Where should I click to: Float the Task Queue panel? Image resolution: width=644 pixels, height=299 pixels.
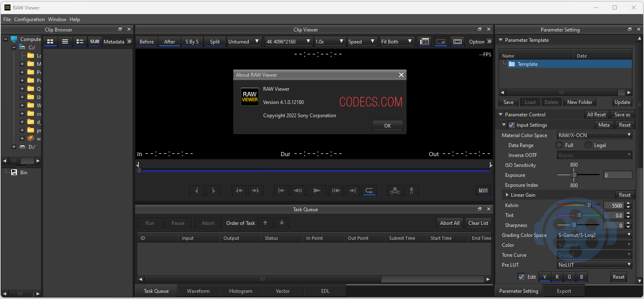(x=480, y=209)
